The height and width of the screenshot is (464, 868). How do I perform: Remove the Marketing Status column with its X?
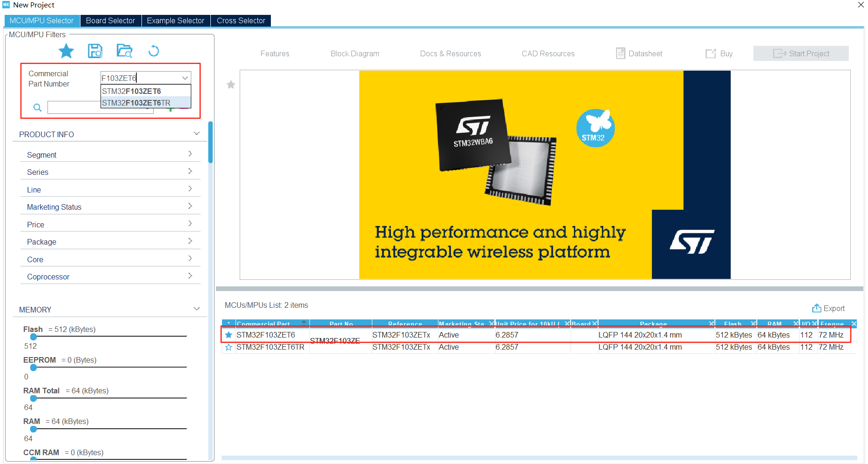coord(491,324)
